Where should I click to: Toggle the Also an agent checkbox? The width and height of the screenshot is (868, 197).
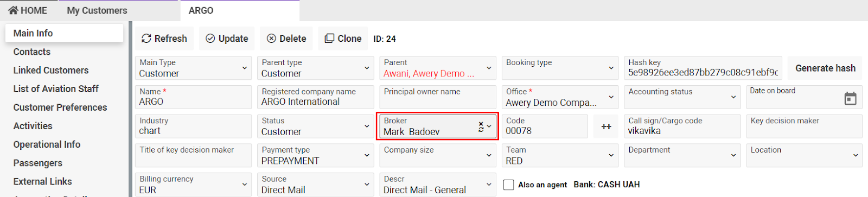click(509, 185)
